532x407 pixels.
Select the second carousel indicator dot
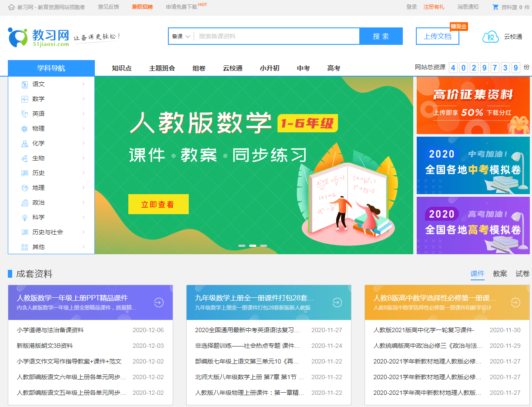point(253,246)
